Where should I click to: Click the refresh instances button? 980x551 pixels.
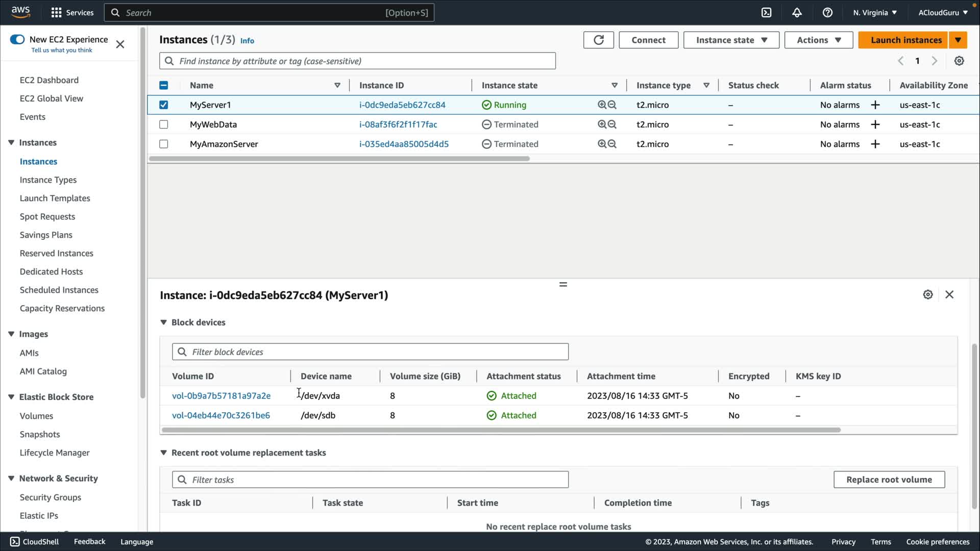(x=598, y=40)
